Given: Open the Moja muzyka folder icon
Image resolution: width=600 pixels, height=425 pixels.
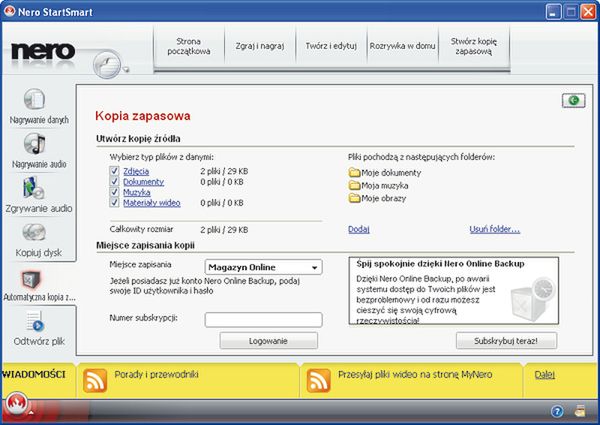Looking at the screenshot, I should 354,186.
